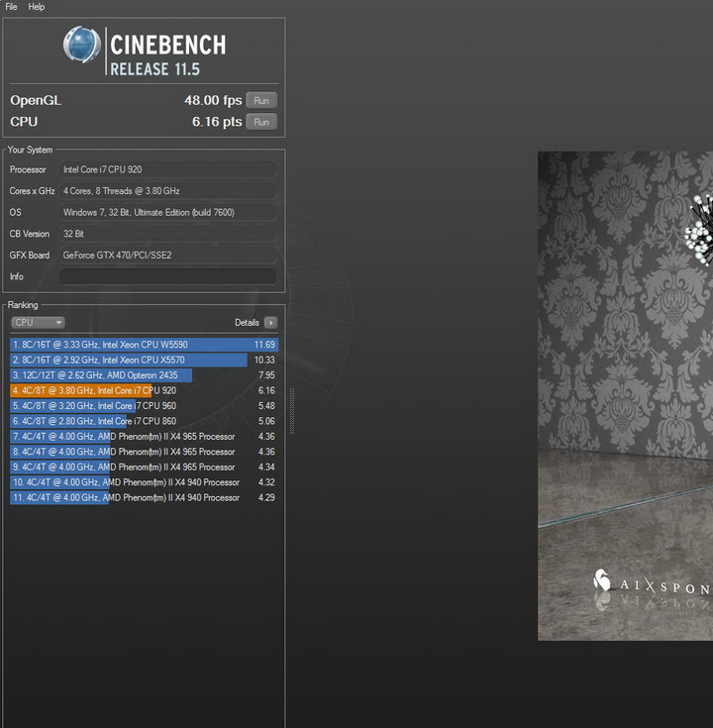
Task: Click the Details arrow button
Action: tap(270, 322)
